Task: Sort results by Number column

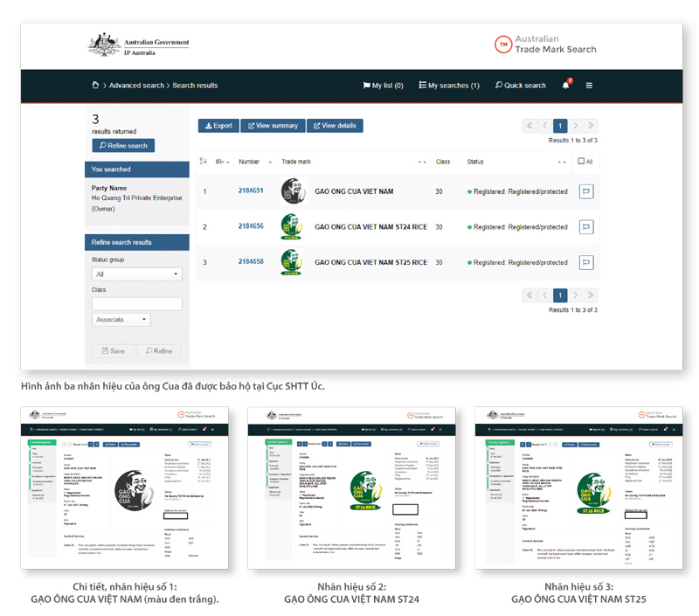Action: tap(250, 162)
